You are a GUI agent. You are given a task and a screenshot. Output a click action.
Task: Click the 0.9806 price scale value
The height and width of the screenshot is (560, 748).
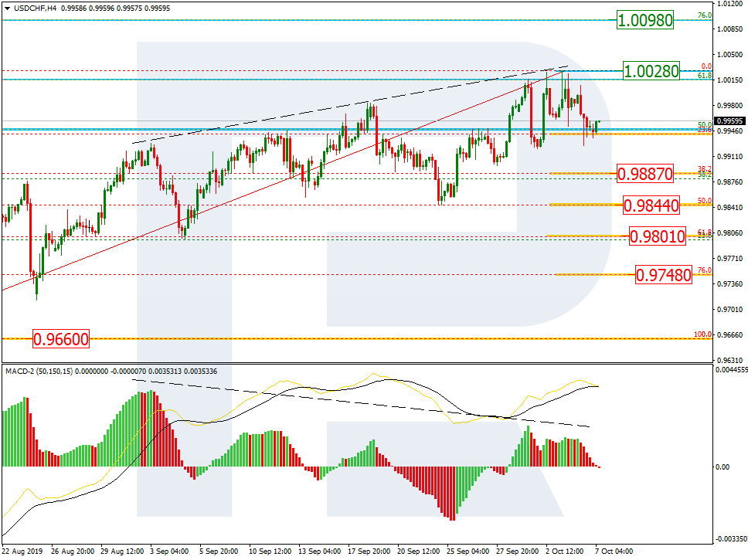click(x=729, y=232)
